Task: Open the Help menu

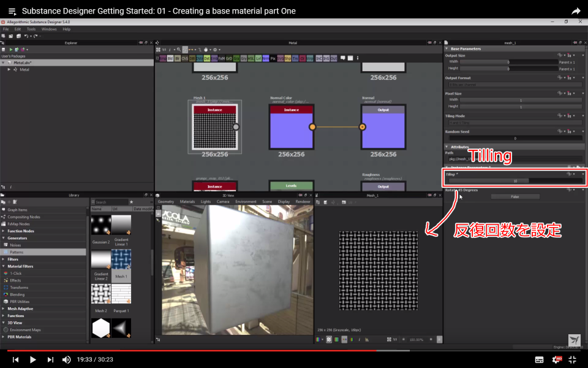Action: 66,29
